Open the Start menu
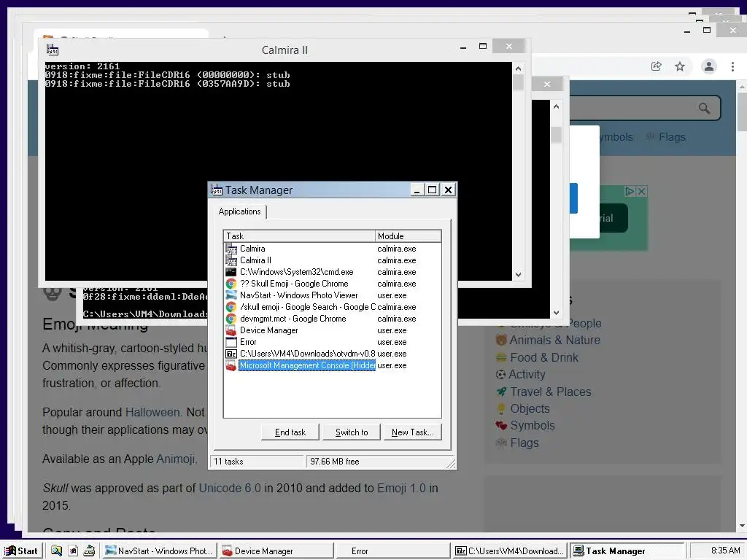This screenshot has width=747, height=560. (21, 551)
